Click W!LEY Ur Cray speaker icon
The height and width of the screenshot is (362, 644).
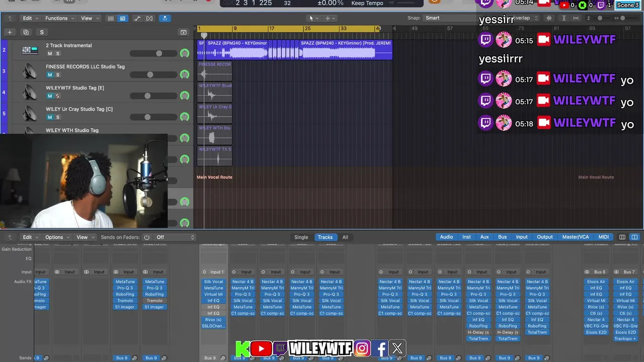pos(30,114)
